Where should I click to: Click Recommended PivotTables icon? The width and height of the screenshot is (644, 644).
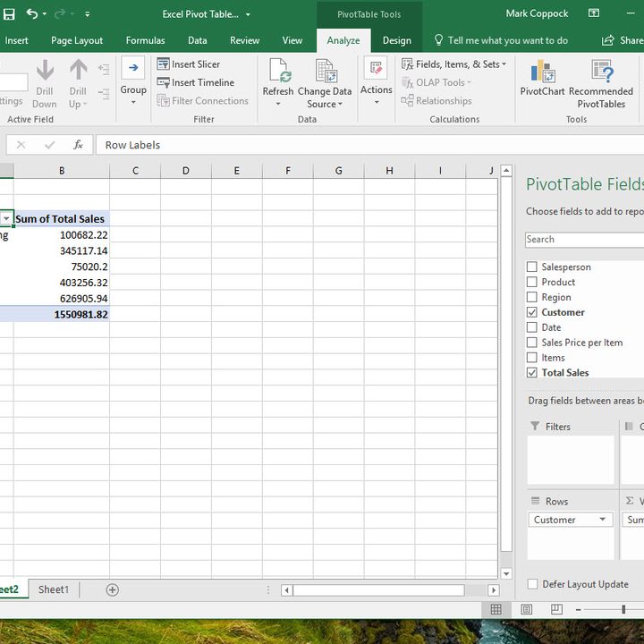coord(602,71)
